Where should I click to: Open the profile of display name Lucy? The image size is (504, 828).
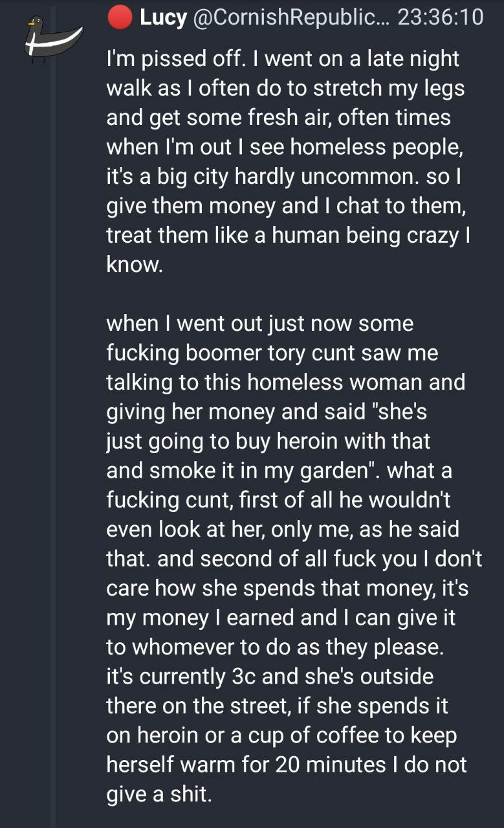coord(163,17)
